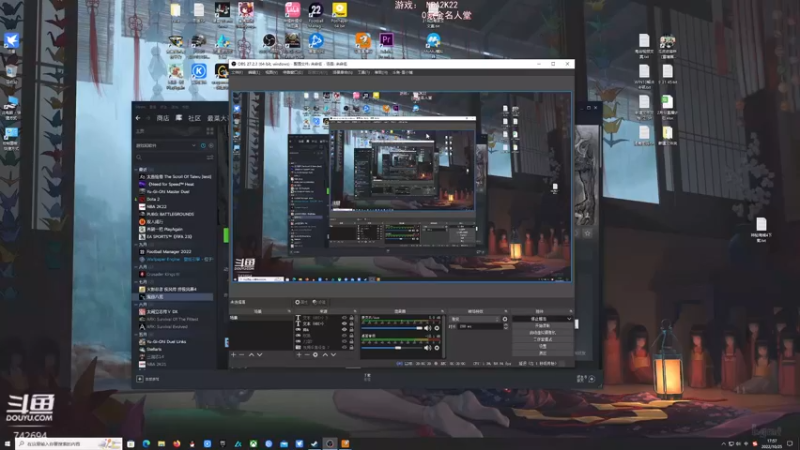Viewport: 800px width, 450px height.
Task: Click 退出 in OBS Controls
Action: click(x=542, y=353)
